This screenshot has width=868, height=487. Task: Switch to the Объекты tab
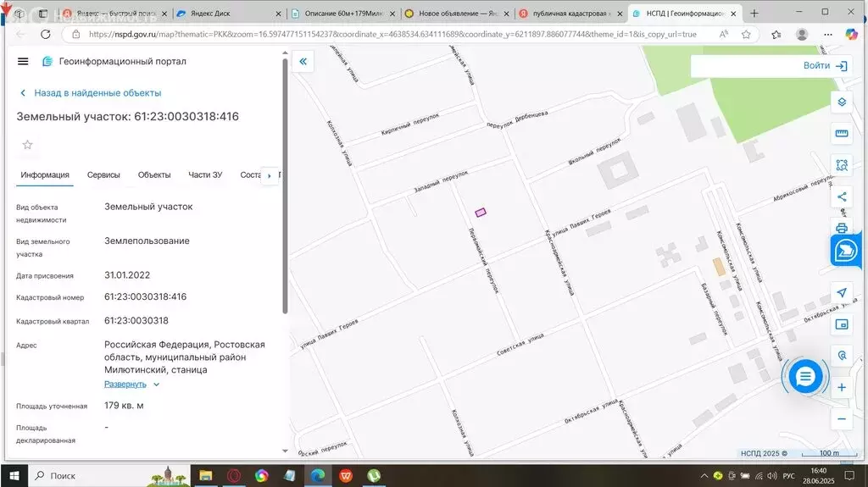154,174
